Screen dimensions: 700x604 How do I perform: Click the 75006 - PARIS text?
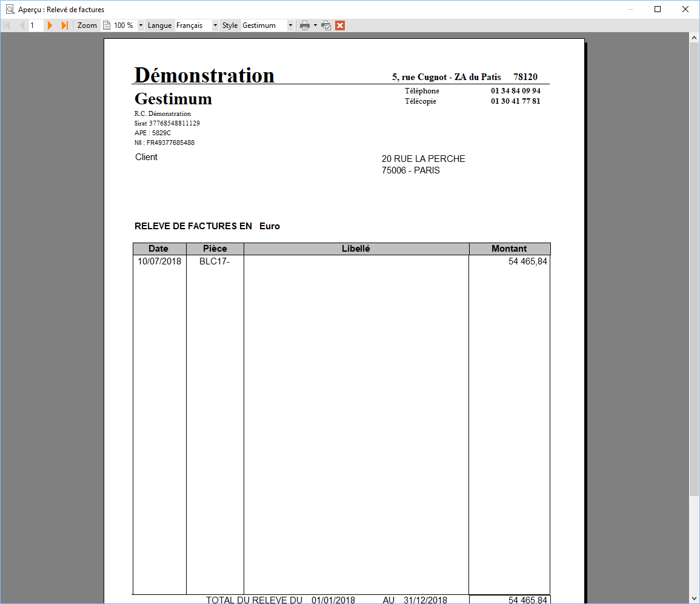click(411, 170)
